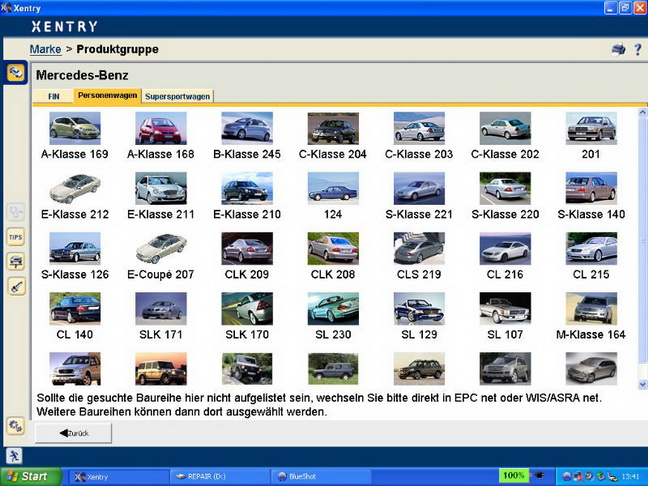
Task: Select the Personenwagen tab
Action: point(107,95)
